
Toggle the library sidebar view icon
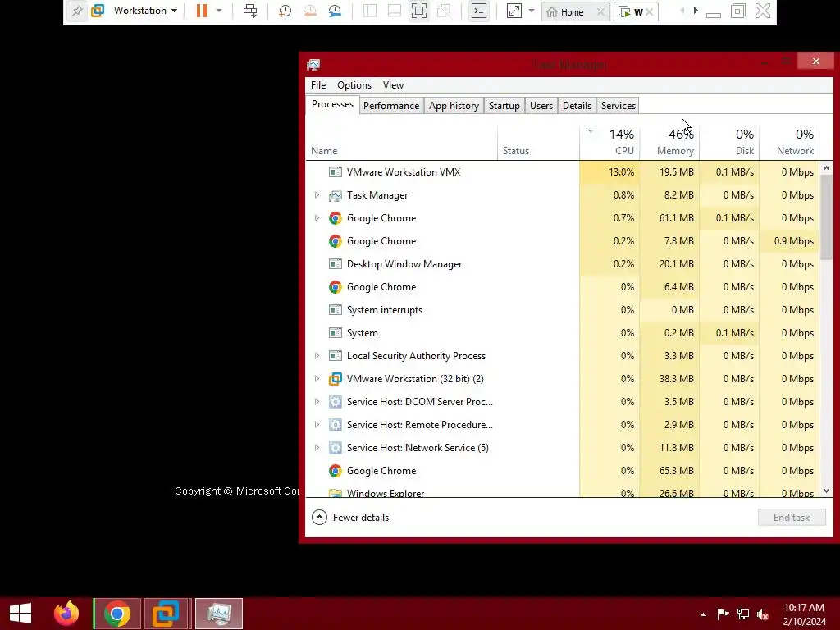(x=370, y=11)
